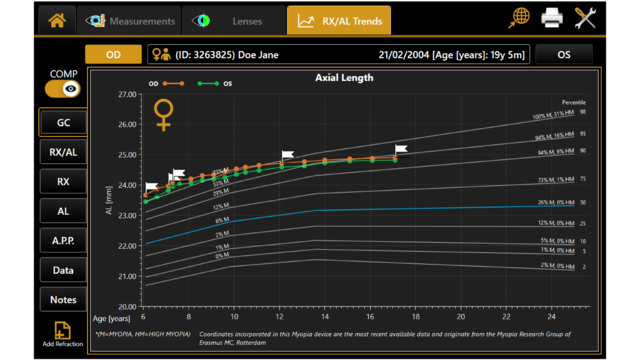Open the patient info field Doe Jane
640x360 pixels.
click(x=338, y=55)
